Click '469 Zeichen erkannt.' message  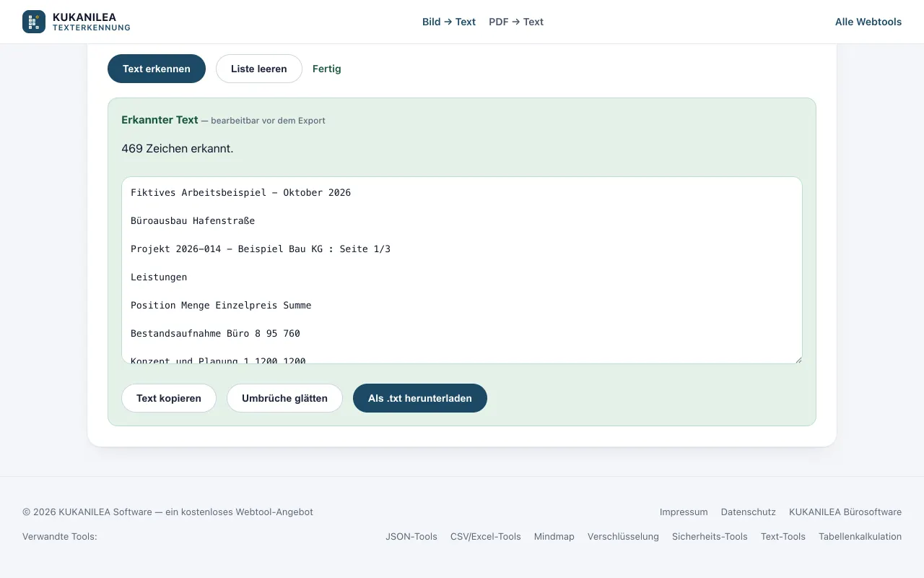click(178, 148)
